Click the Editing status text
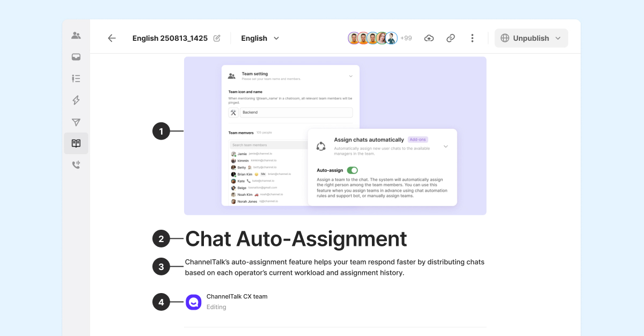The height and width of the screenshot is (336, 644). tap(216, 307)
